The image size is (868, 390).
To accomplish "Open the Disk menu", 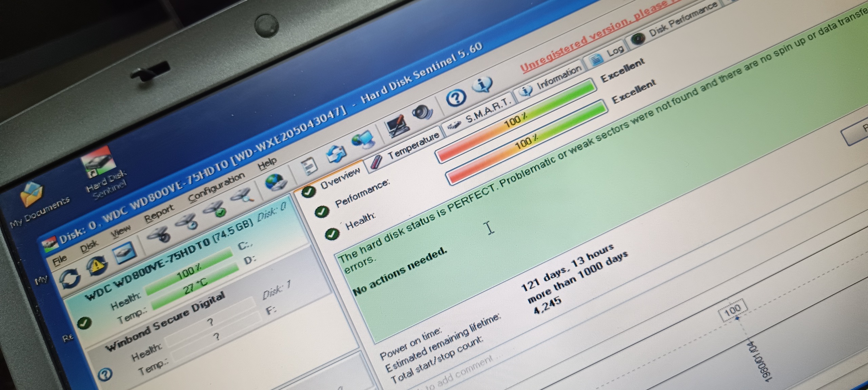I will 89,247.
